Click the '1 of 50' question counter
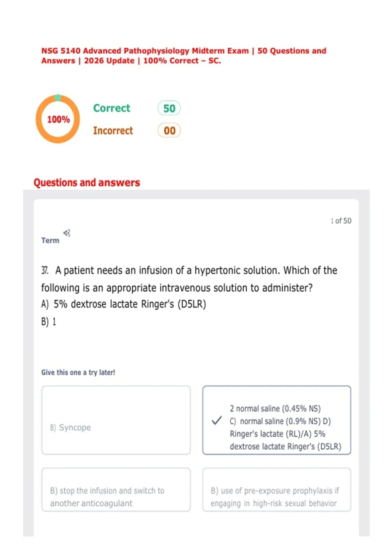This screenshot has height=556, width=392. pos(341,221)
